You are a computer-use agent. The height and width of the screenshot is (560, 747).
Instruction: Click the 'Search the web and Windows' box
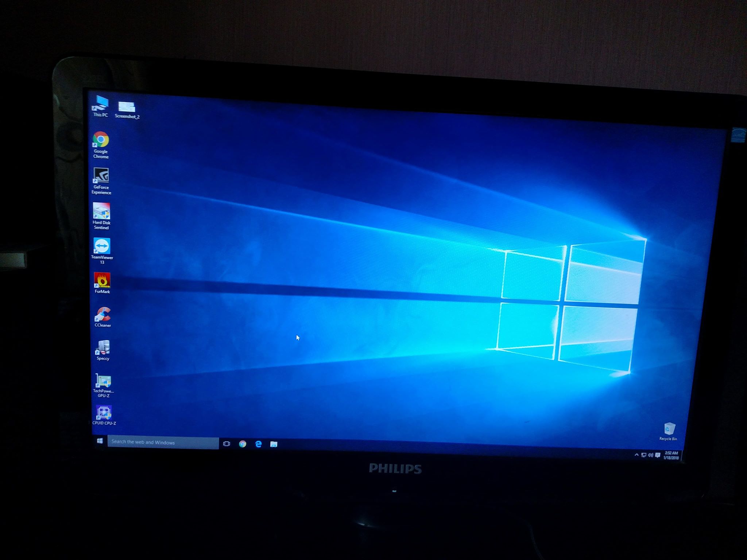click(163, 442)
